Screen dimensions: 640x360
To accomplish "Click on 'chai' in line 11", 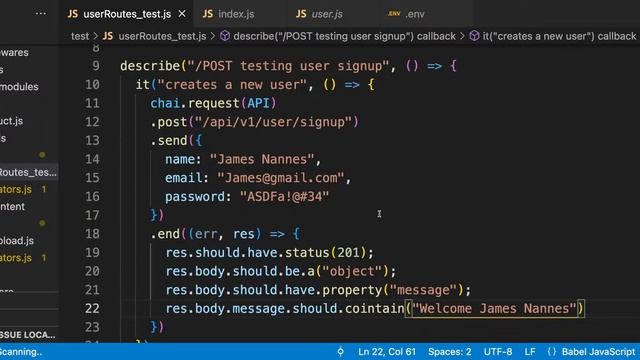I will click(165, 103).
